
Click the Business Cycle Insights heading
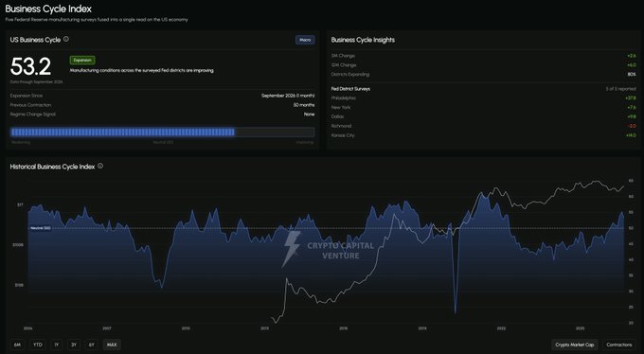(363, 40)
